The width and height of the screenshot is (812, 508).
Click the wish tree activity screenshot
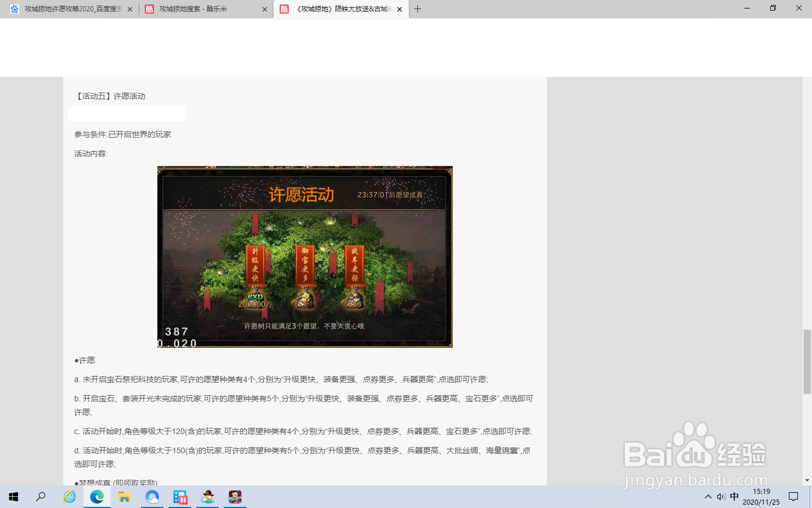pos(304,257)
